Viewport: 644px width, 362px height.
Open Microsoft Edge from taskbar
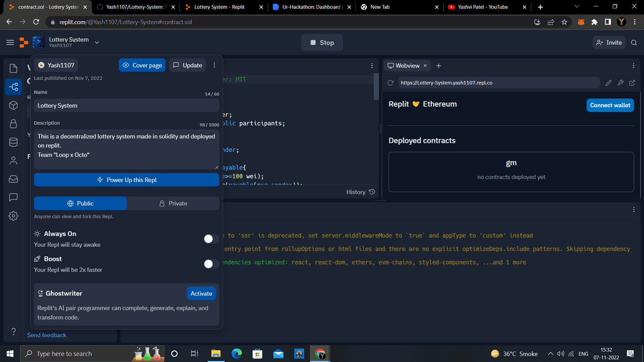point(237,354)
